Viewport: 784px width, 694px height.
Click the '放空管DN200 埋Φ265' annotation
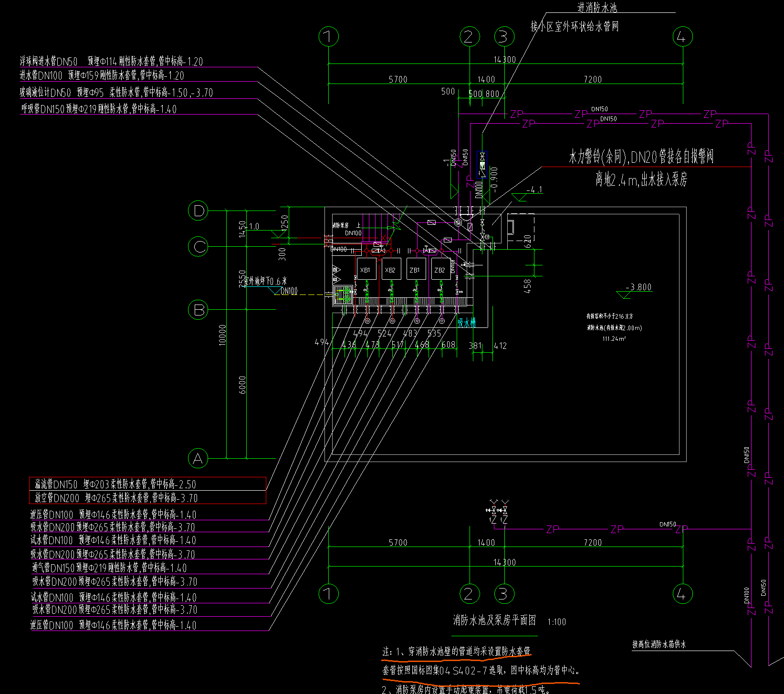[116, 498]
